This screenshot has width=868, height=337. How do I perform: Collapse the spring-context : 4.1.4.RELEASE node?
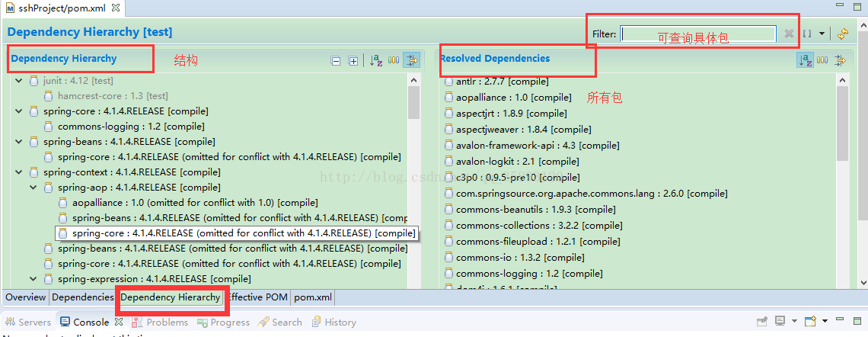pos(19,172)
